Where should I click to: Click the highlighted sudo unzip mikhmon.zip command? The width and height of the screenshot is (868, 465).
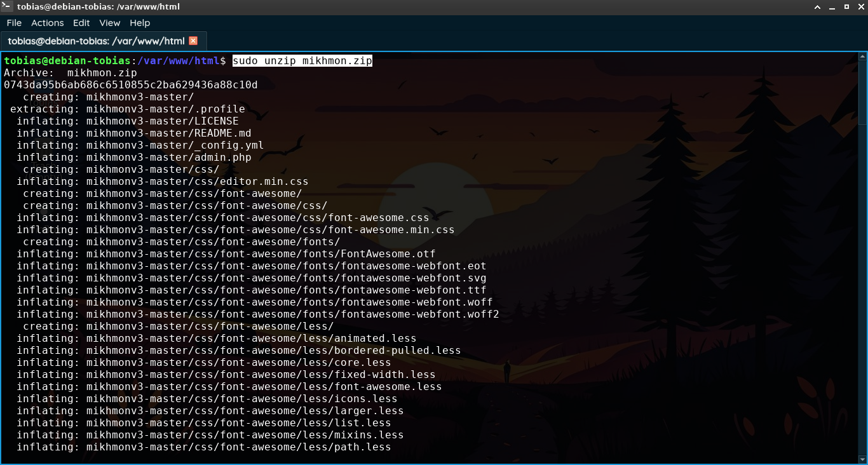(x=302, y=61)
